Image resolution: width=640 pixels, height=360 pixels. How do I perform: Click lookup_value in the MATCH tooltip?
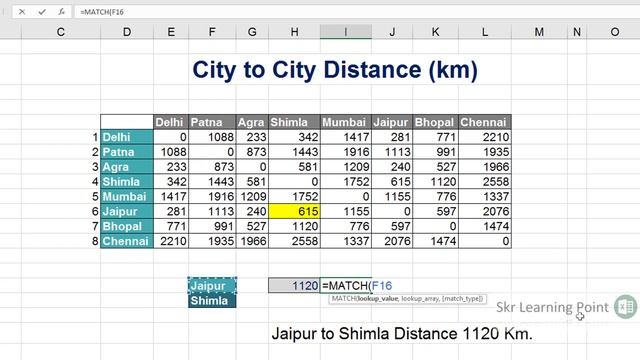[378, 299]
